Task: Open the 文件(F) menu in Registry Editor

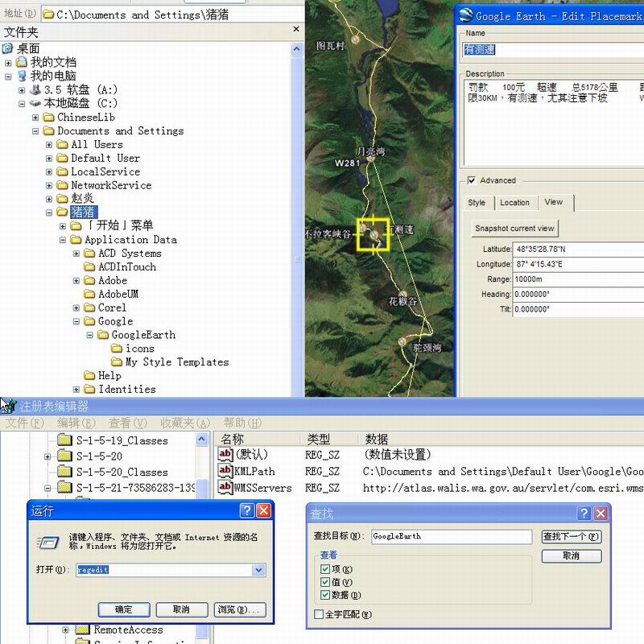Action: pyautogui.click(x=25, y=423)
